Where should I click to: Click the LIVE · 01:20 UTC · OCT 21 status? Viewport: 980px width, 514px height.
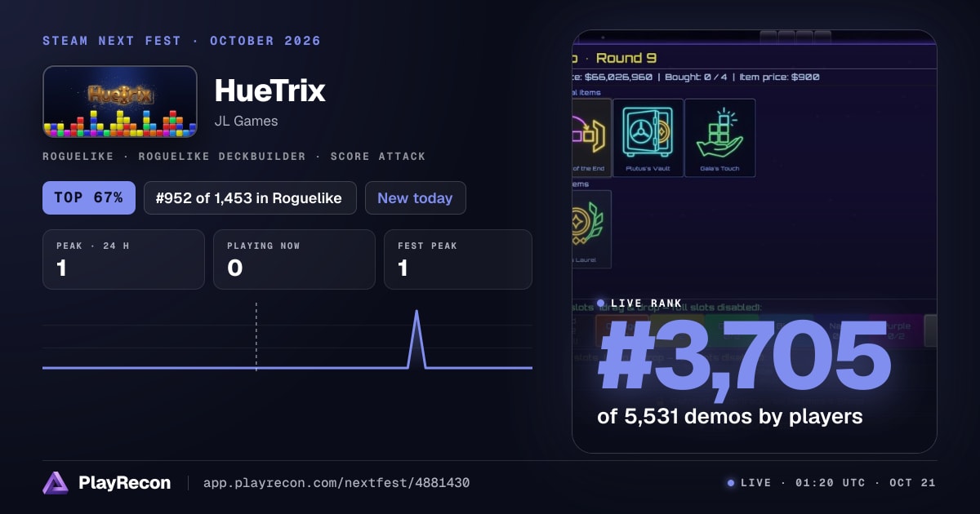(831, 483)
